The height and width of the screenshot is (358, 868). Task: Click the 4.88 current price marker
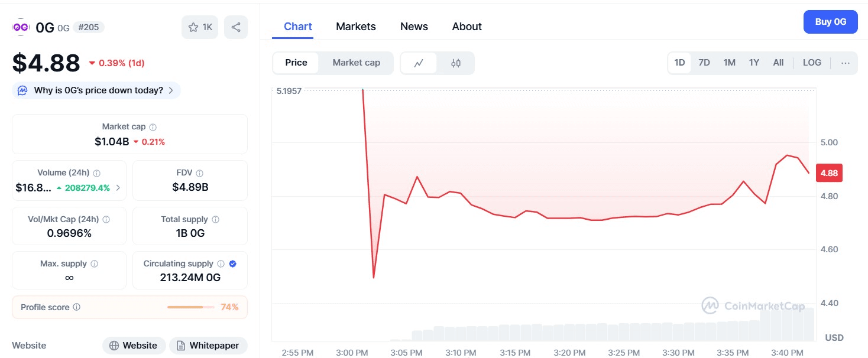tap(829, 173)
